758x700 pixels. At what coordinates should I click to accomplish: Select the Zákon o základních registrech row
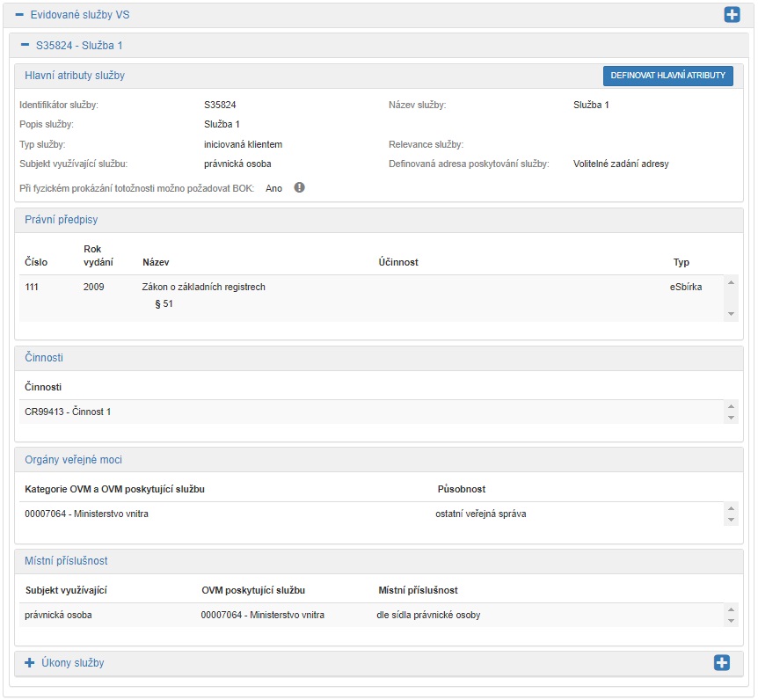(203, 287)
